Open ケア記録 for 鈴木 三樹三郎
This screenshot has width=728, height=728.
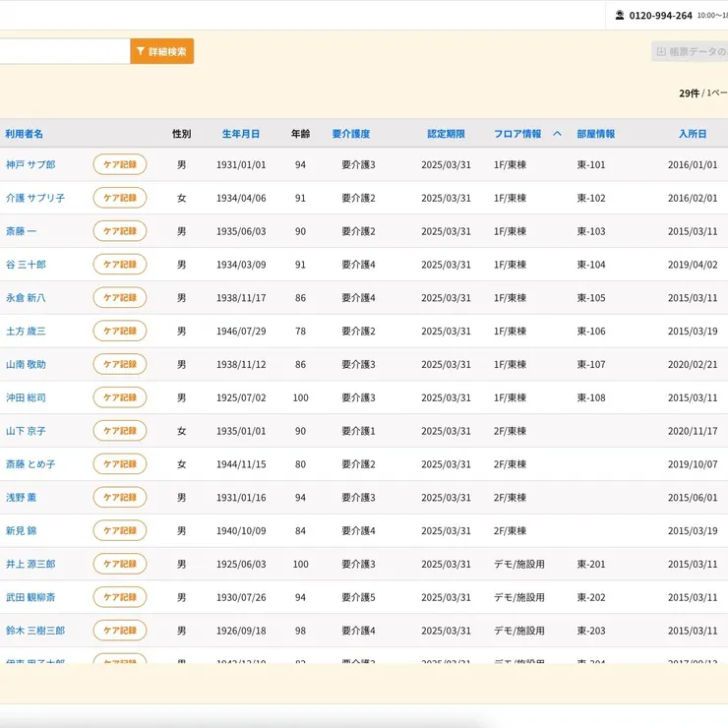point(120,631)
